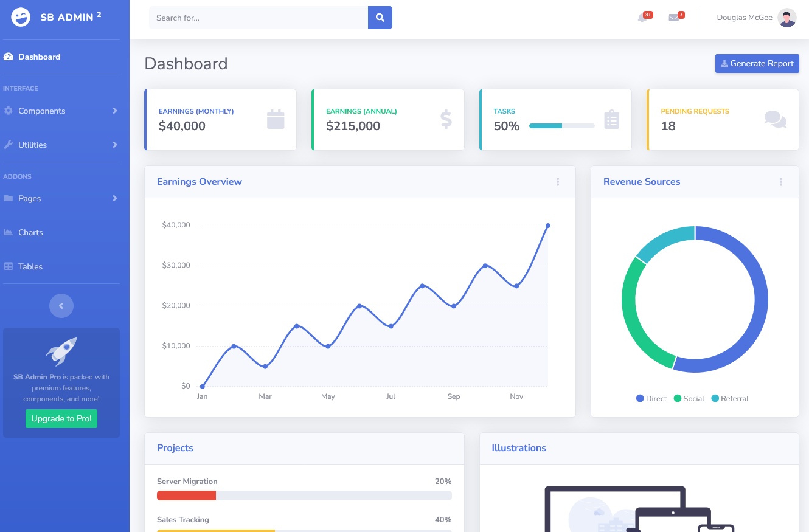
Task: Click the Jan data point at $0
Action: click(x=203, y=386)
